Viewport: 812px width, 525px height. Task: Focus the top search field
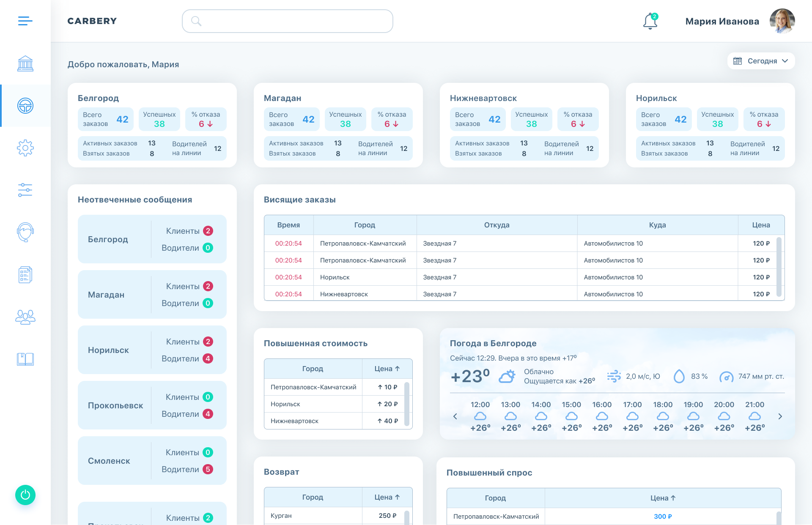pyautogui.click(x=288, y=21)
